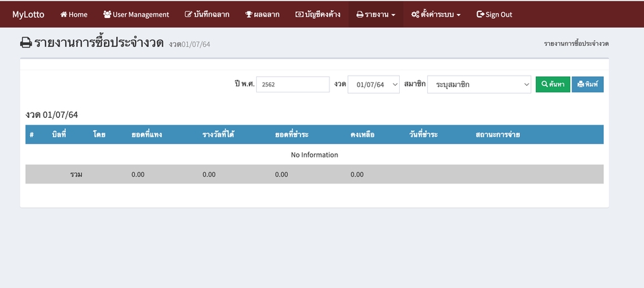Viewport: 644px width, 288px height.
Task: Click the printer icon beside รายงาน
Action: click(x=360, y=14)
